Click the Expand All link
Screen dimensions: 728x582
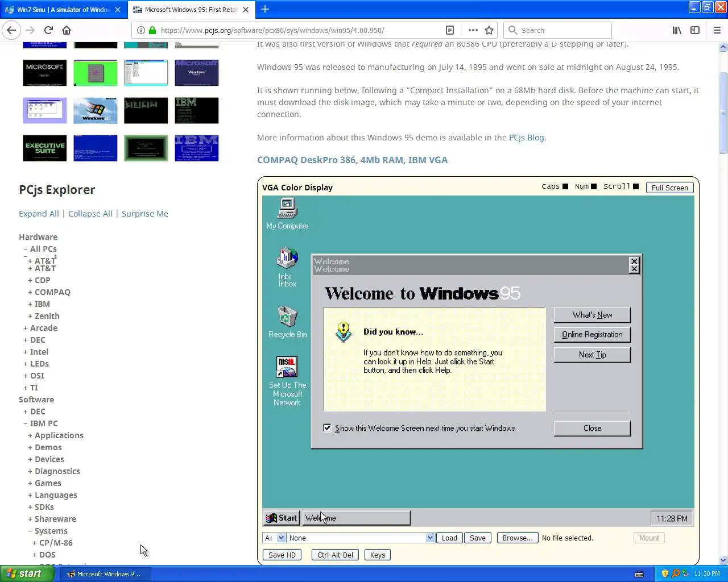39,214
